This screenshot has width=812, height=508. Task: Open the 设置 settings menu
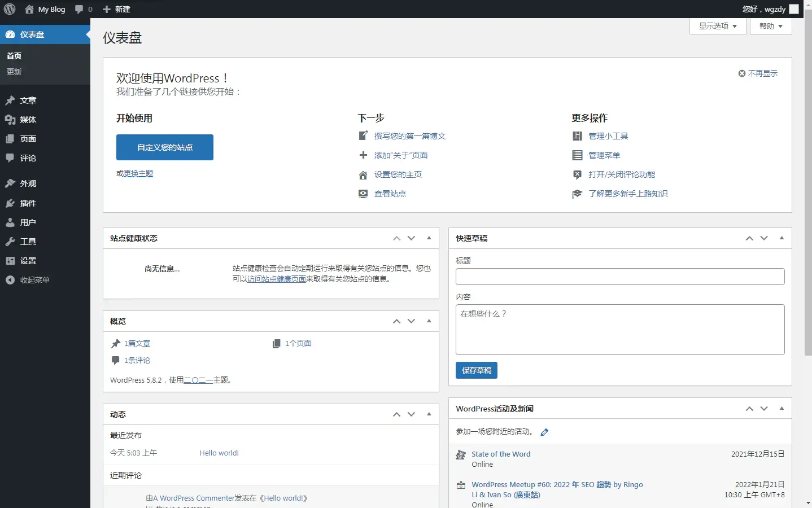pyautogui.click(x=45, y=261)
